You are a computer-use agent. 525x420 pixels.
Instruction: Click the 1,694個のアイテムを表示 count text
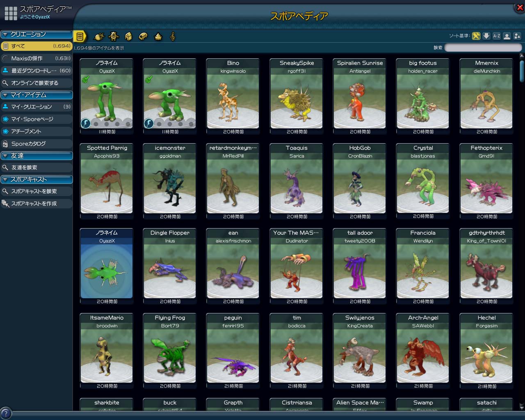click(x=99, y=48)
